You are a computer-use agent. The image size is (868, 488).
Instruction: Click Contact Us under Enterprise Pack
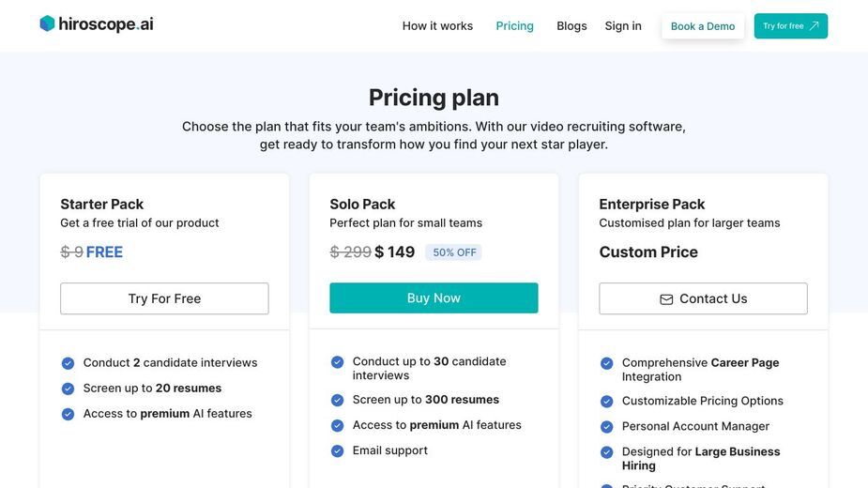703,298
